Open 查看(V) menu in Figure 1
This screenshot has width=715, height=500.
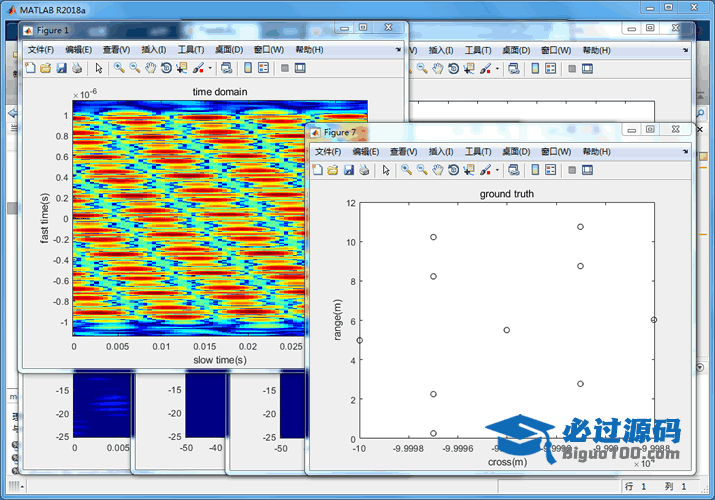[116, 50]
